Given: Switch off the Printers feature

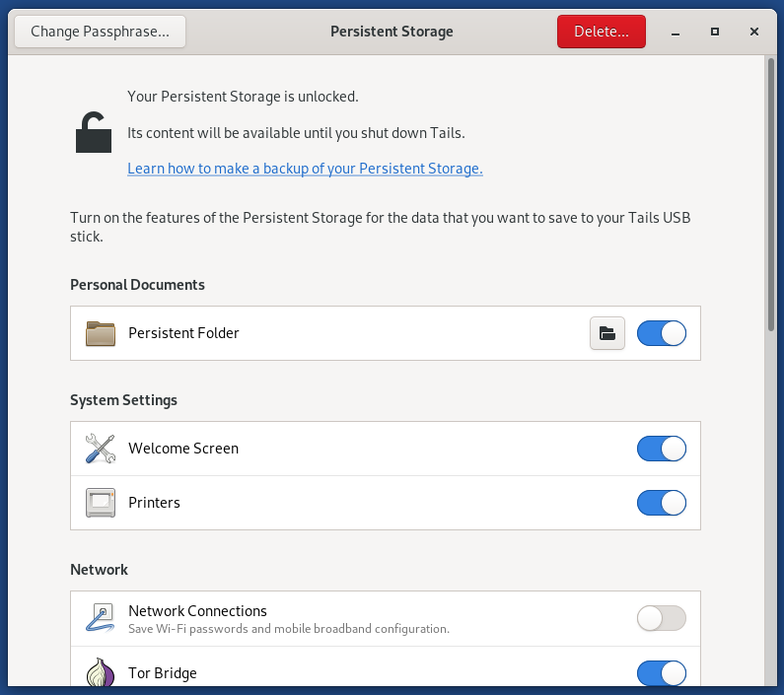Looking at the screenshot, I should (x=662, y=503).
